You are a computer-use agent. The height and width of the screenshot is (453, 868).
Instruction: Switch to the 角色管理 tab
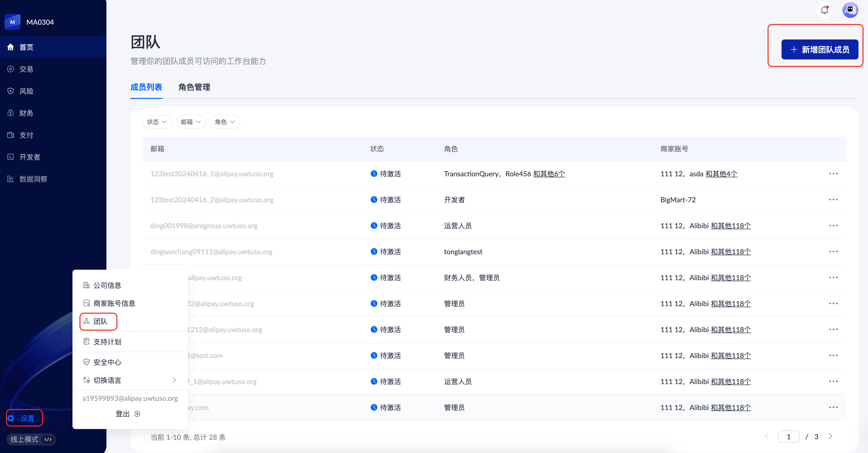click(x=194, y=87)
